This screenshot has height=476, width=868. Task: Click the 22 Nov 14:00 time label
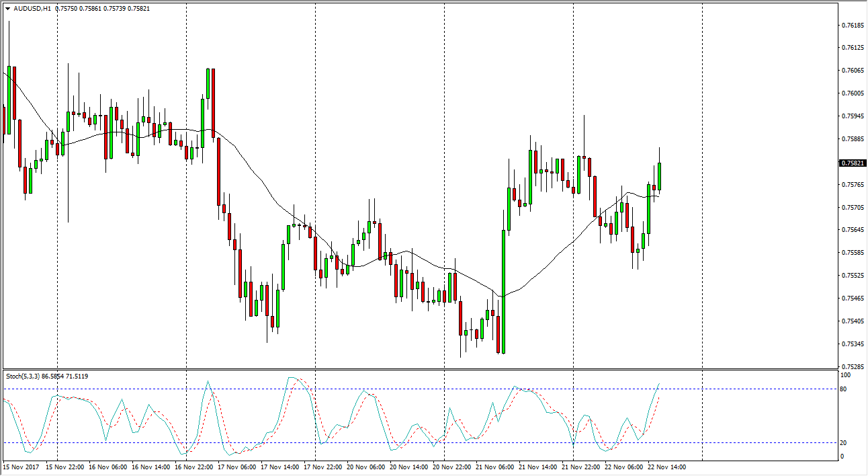click(666, 467)
